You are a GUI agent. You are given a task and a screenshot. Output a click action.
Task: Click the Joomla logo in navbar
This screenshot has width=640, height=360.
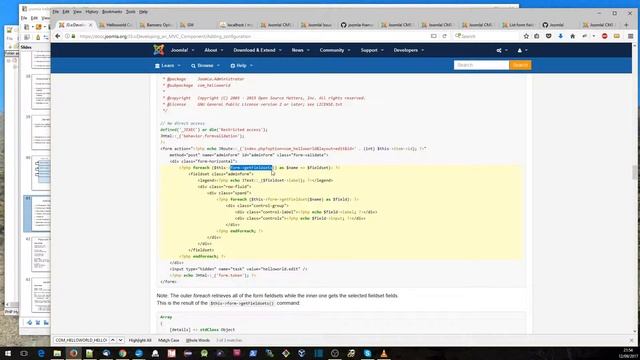pyautogui.click(x=159, y=50)
